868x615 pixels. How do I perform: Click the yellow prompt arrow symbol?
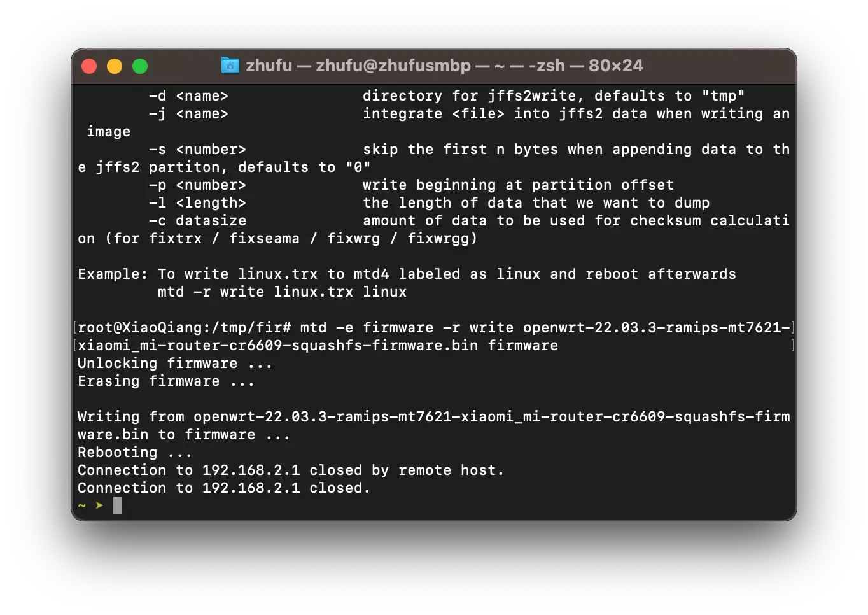click(x=99, y=505)
